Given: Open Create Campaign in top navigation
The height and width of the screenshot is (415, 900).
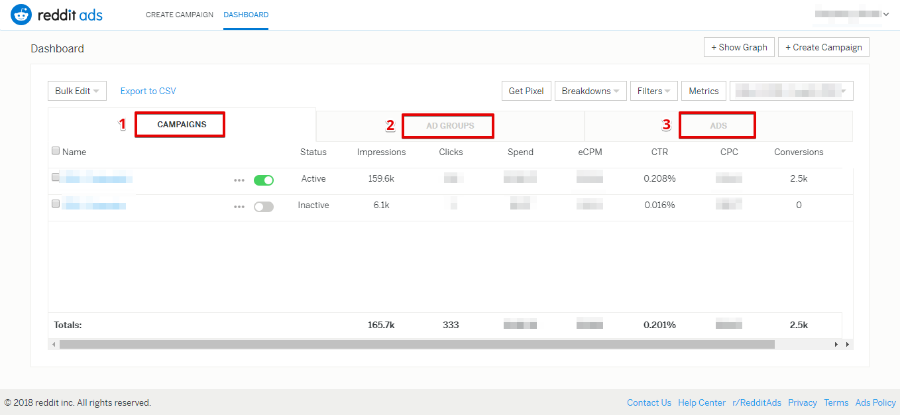Looking at the screenshot, I should 179,15.
